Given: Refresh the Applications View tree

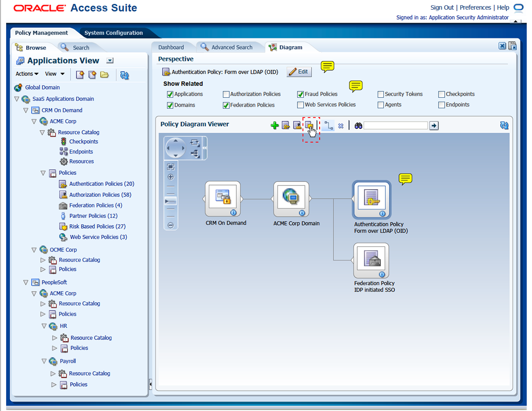Looking at the screenshot, I should click(125, 75).
